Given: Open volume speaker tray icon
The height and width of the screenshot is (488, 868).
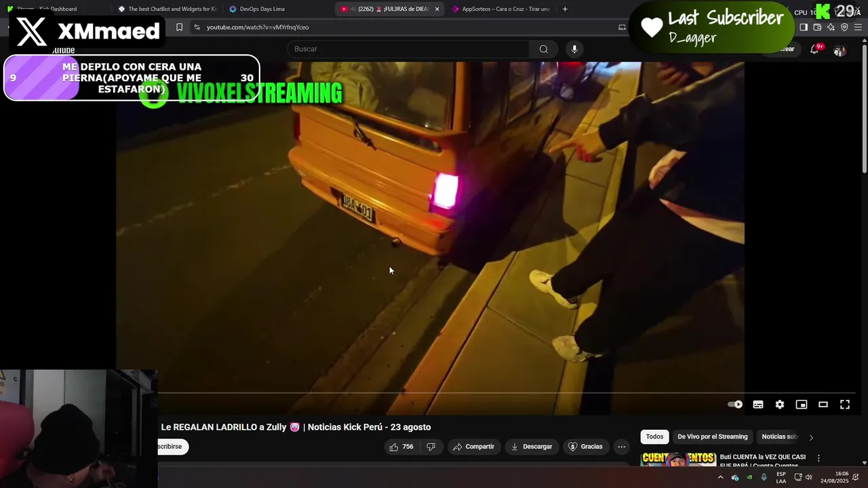Looking at the screenshot, I should pos(808,478).
